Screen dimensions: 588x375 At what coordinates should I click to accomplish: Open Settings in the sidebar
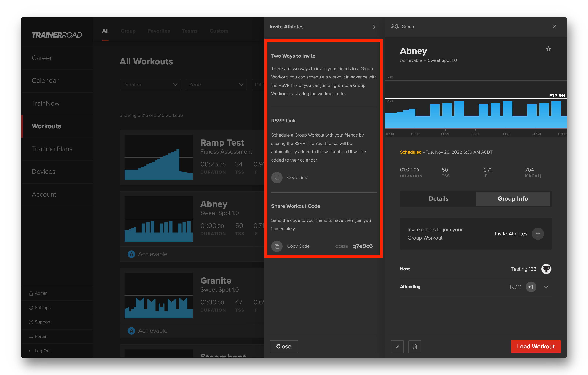coord(40,308)
